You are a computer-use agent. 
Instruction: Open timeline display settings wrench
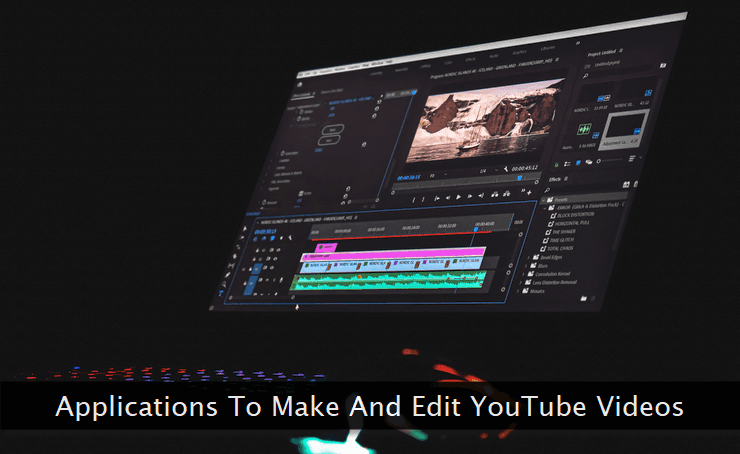coord(290,237)
